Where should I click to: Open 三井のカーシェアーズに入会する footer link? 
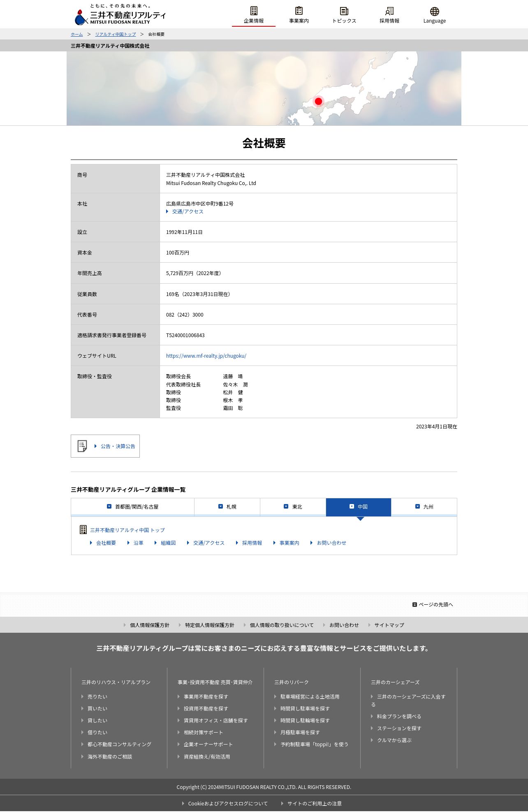pos(408,700)
